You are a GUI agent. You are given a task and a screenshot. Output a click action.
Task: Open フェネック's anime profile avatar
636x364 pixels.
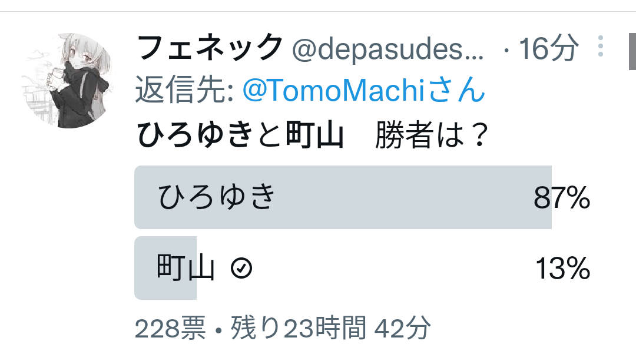pos(67,81)
